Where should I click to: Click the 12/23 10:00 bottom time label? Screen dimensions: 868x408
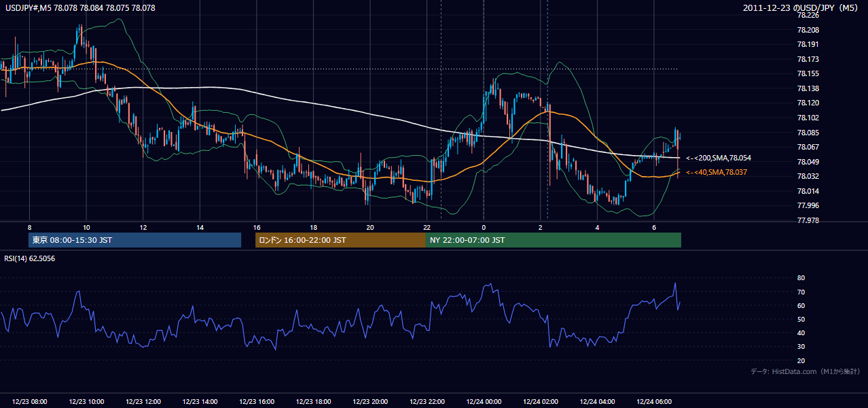click(86, 402)
